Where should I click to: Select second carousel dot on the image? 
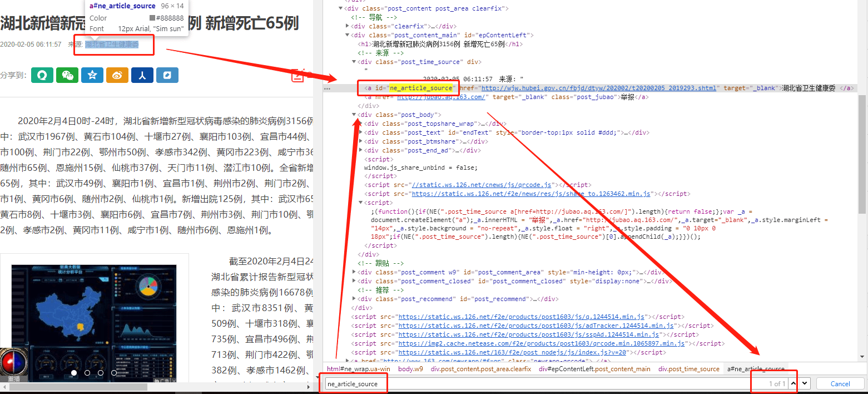(87, 373)
